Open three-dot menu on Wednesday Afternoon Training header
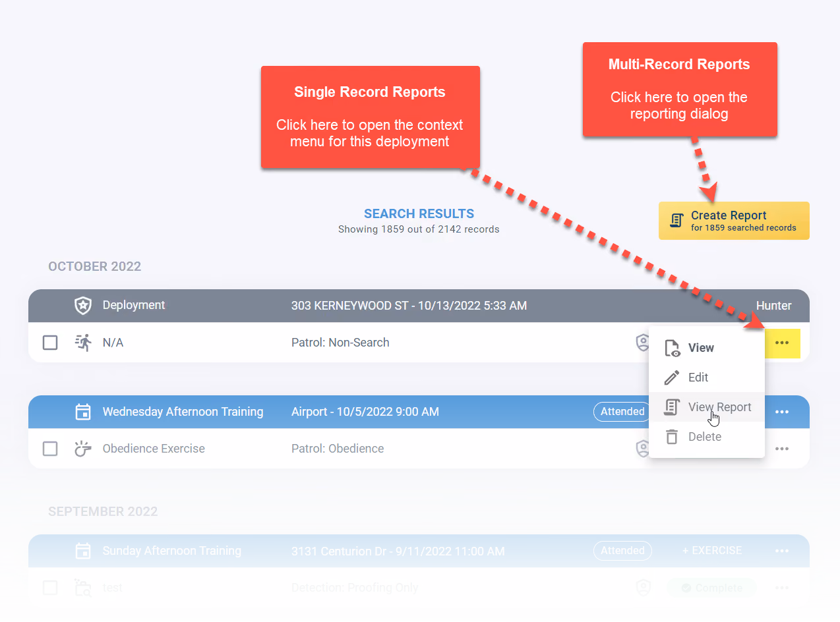 pos(782,412)
